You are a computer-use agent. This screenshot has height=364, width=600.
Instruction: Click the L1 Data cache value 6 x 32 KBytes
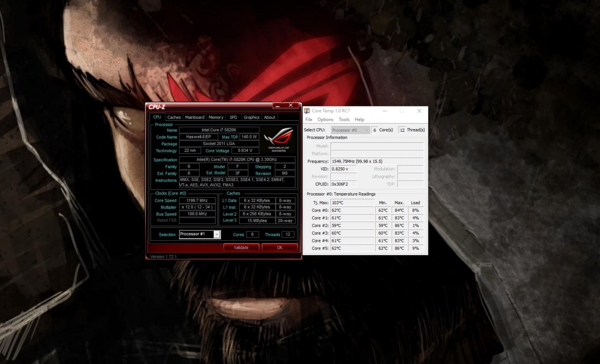click(x=257, y=200)
